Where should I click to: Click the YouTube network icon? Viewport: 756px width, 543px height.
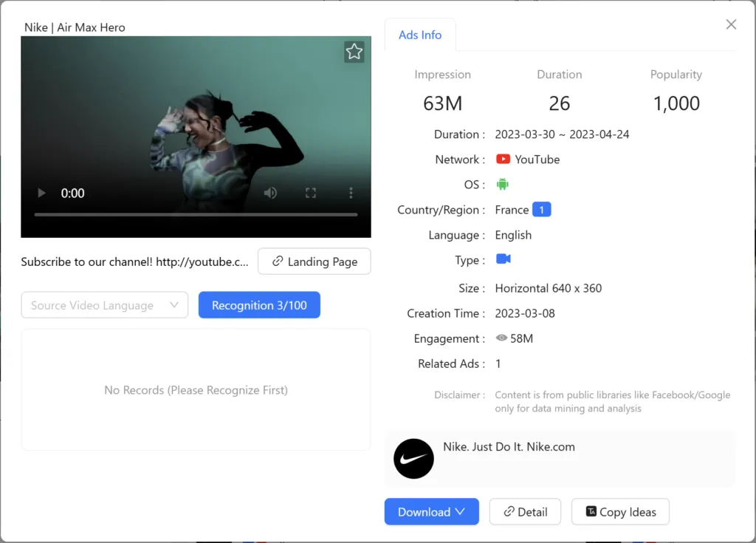pos(505,159)
